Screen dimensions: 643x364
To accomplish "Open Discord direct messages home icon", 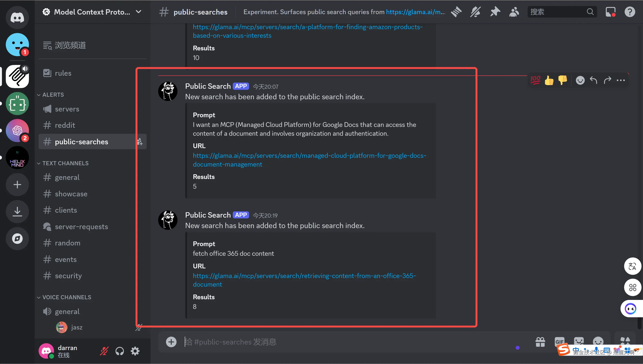I will (17, 18).
